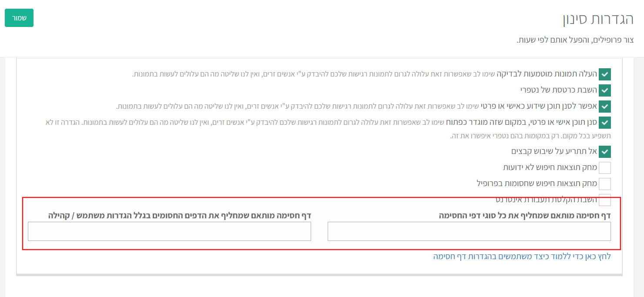Focus input for 'הגדרות משתמש / קהילה' block page
This screenshot has height=297, width=644.
(x=169, y=231)
